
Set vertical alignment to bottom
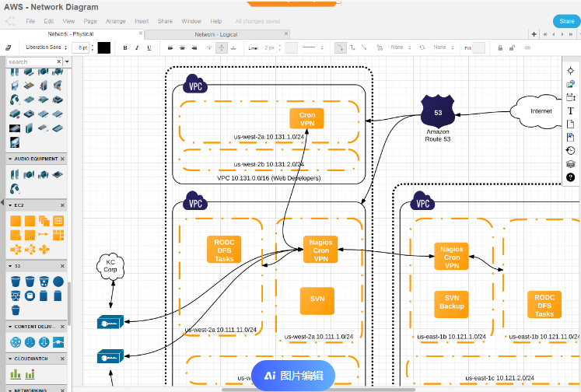233,47
